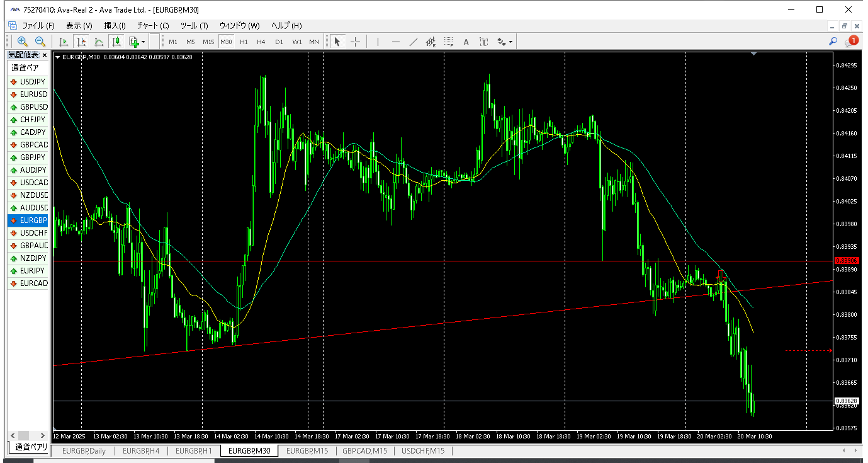Select the horizontal line drawing tool

click(395, 42)
